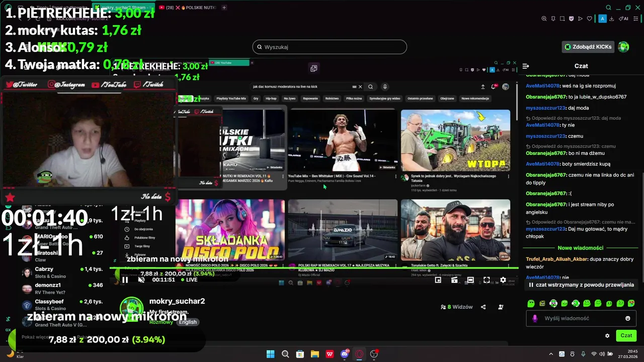Open browser easy setup menu icon

coord(636,19)
